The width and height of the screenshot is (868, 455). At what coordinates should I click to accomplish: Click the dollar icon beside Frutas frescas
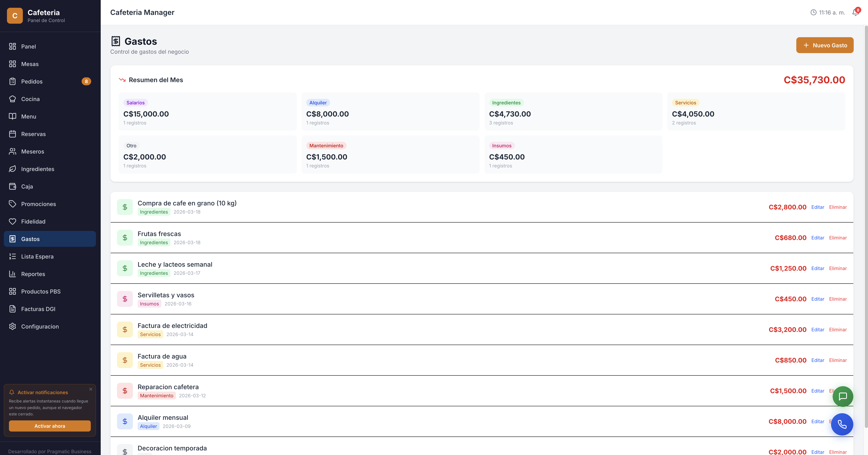pos(125,238)
